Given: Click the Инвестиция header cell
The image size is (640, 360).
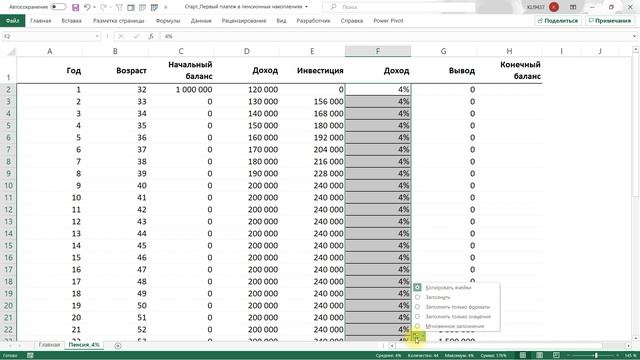Looking at the screenshot, I should [312, 71].
